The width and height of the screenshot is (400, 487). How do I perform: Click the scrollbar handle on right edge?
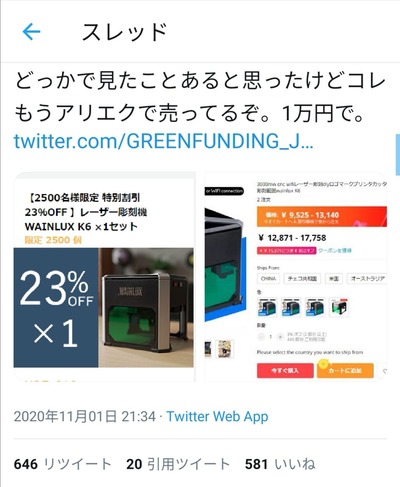[398, 154]
